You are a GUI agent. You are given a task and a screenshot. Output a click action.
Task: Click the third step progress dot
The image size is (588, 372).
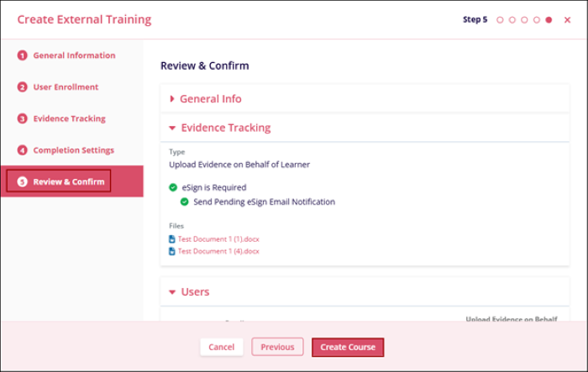click(x=524, y=19)
